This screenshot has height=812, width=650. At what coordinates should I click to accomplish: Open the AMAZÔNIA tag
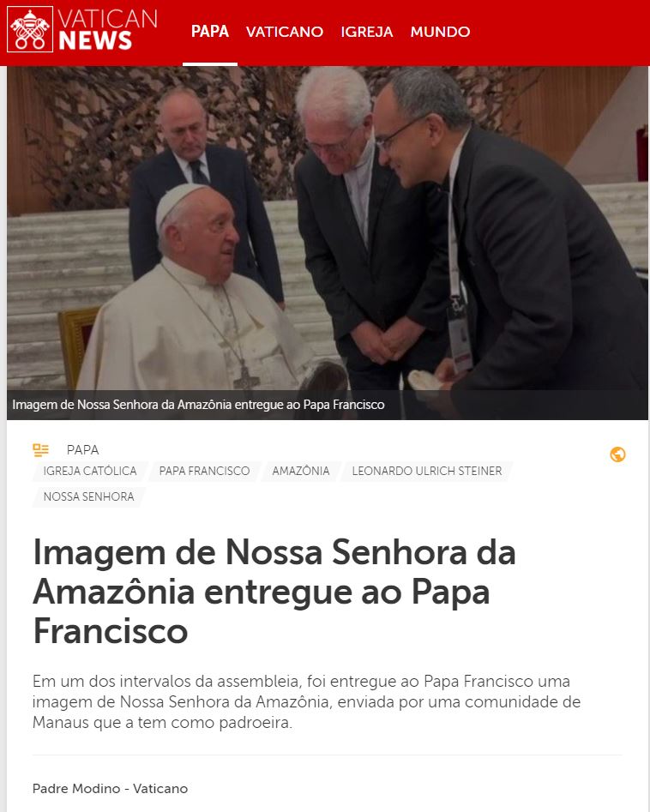tap(301, 471)
